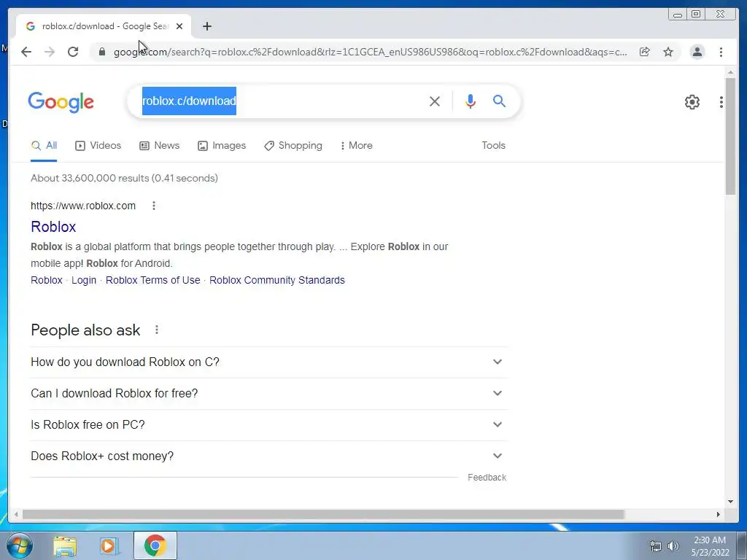This screenshot has height=560, width=747.
Task: Open three-dot options next to roblox.com URL
Action: pos(153,206)
